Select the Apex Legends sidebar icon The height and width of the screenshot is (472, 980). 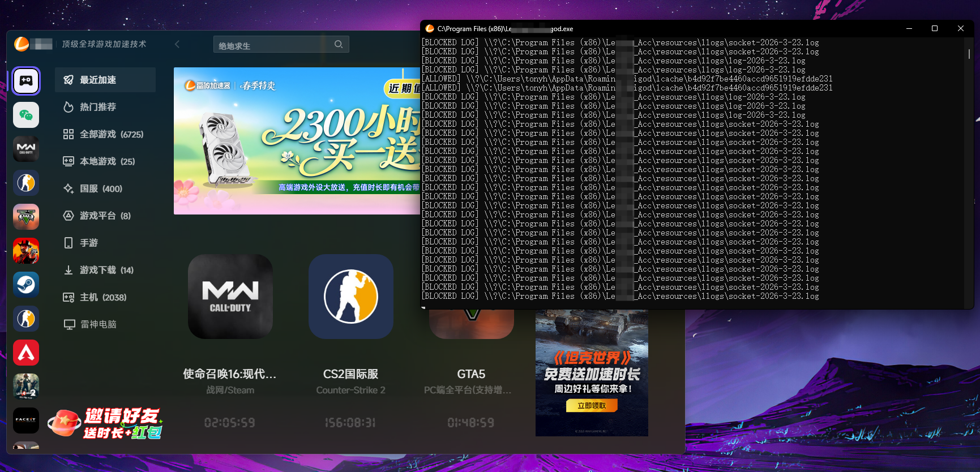[26, 353]
